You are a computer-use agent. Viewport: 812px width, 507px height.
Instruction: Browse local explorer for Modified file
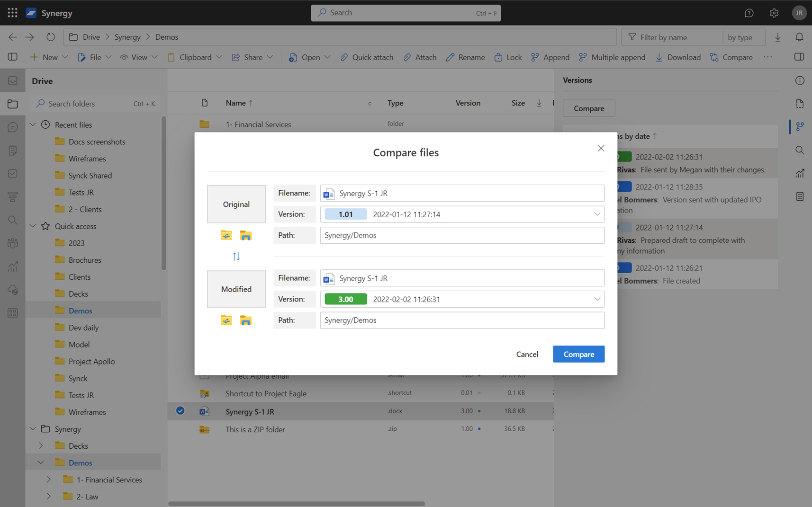(245, 320)
